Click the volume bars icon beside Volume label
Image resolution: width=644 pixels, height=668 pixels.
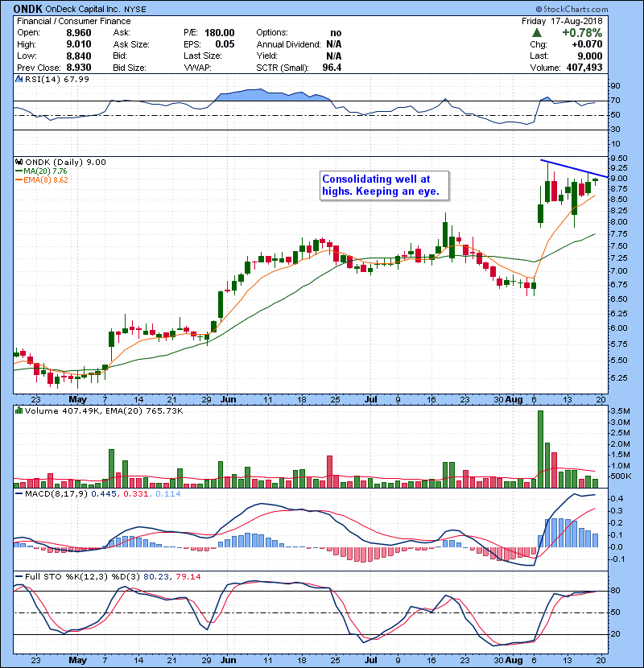(x=19, y=410)
